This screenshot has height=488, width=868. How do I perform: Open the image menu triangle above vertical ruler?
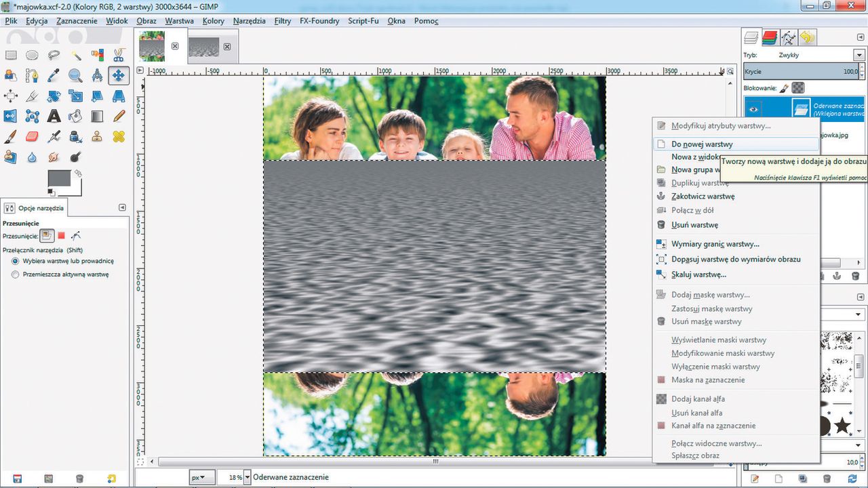[x=140, y=70]
